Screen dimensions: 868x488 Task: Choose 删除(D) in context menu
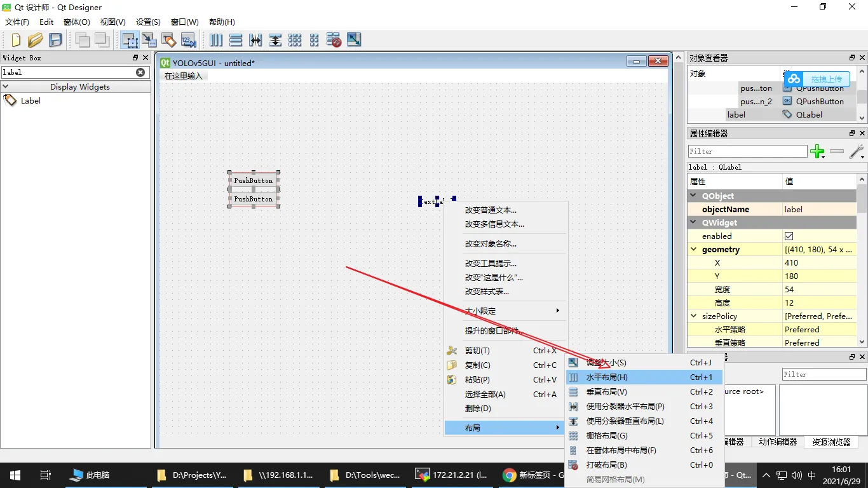pos(505,409)
